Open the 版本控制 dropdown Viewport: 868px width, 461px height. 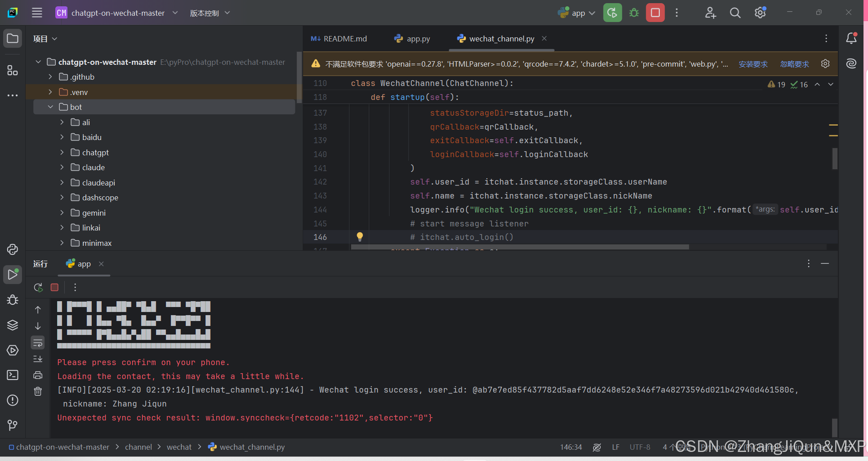210,13
